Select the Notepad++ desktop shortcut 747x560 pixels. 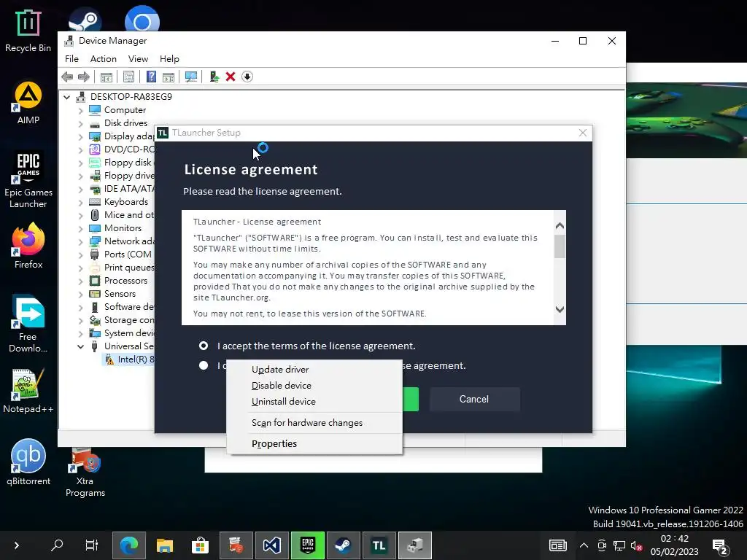click(x=28, y=391)
